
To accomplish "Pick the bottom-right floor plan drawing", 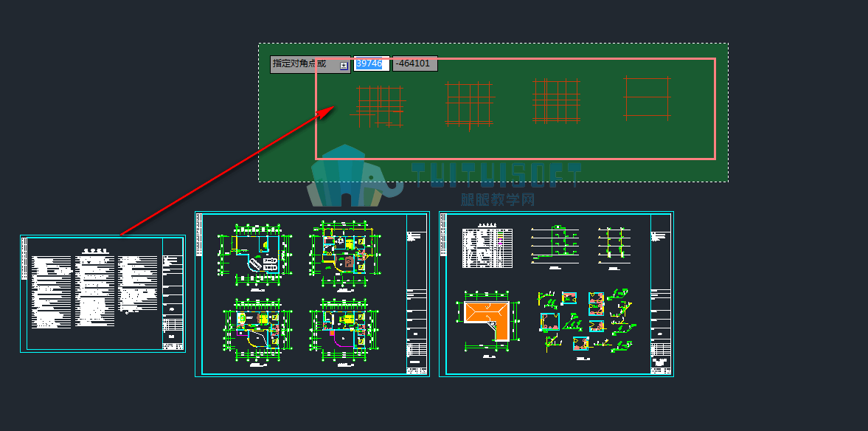I will (x=345, y=332).
